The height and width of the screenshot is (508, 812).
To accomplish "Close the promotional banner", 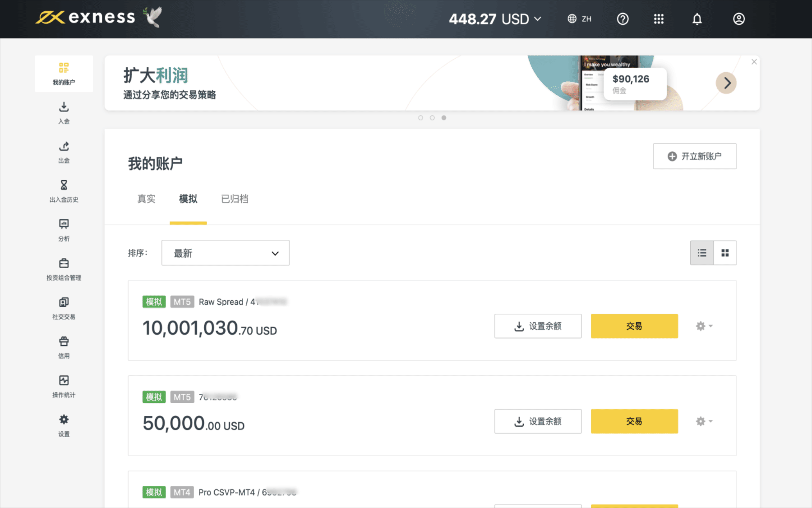I will coord(754,62).
